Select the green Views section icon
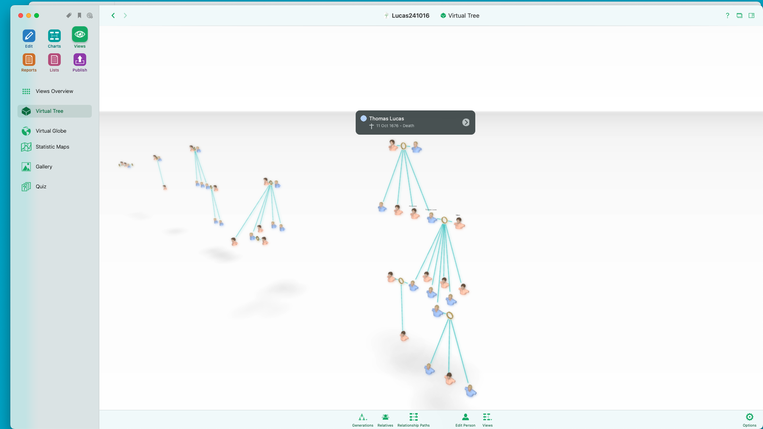Screen dimensions: 763x429 80,37
